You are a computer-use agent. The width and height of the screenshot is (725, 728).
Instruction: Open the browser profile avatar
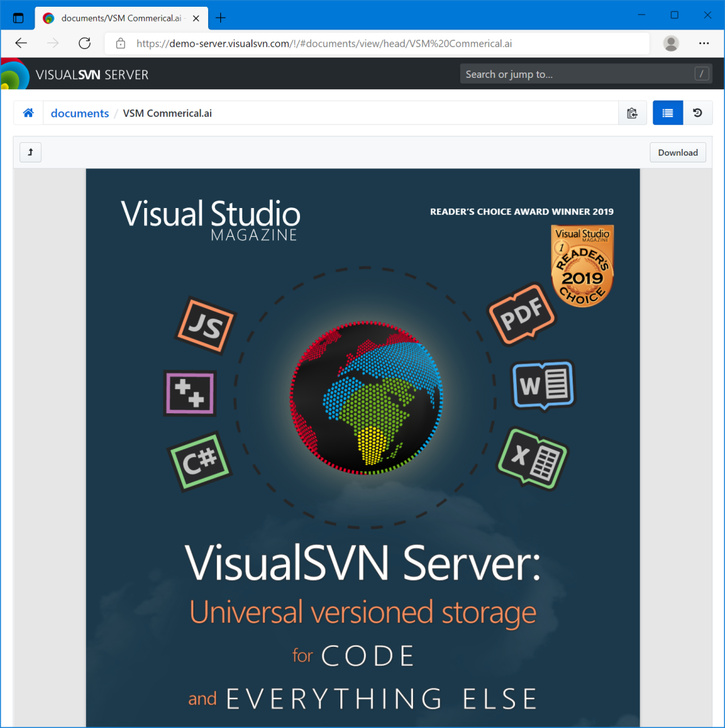pos(671,43)
